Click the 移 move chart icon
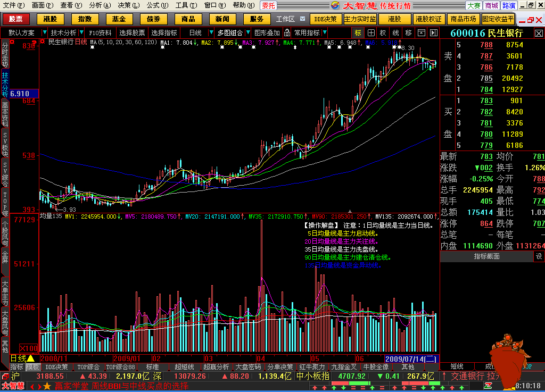545x392 pixels. click(x=408, y=33)
